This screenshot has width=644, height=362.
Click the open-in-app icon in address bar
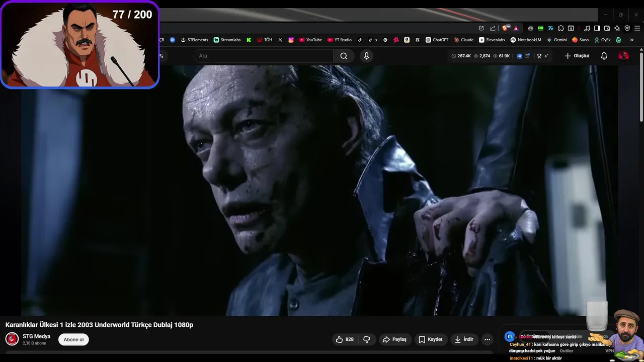(x=481, y=28)
